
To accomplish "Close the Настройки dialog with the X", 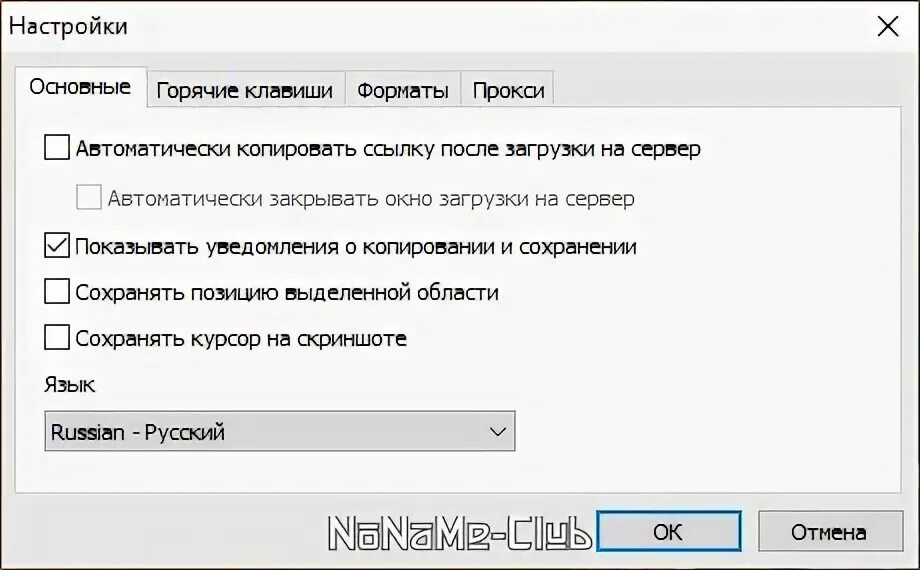I will click(887, 26).
